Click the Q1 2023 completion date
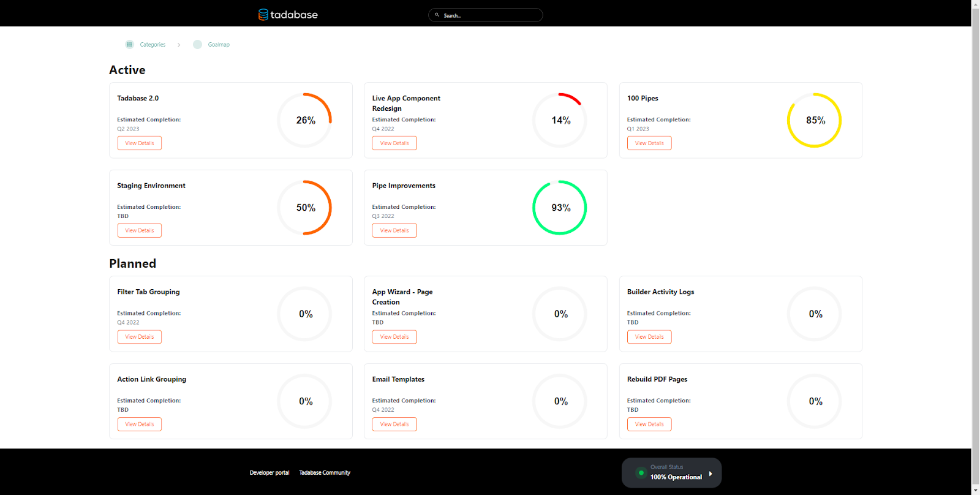This screenshot has height=495, width=980. click(638, 129)
